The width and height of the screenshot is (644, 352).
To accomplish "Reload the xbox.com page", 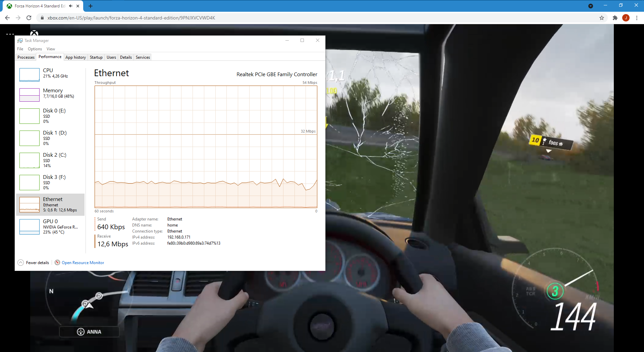I will point(29,18).
